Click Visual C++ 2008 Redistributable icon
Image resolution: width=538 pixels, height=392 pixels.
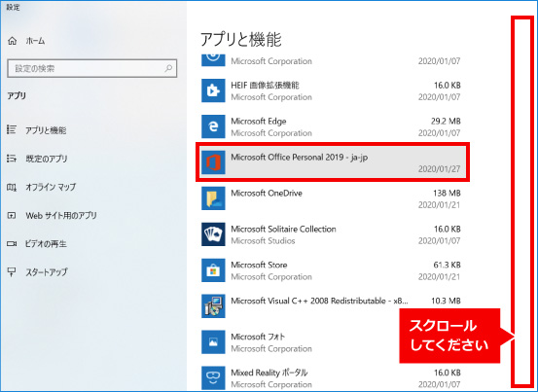click(213, 306)
